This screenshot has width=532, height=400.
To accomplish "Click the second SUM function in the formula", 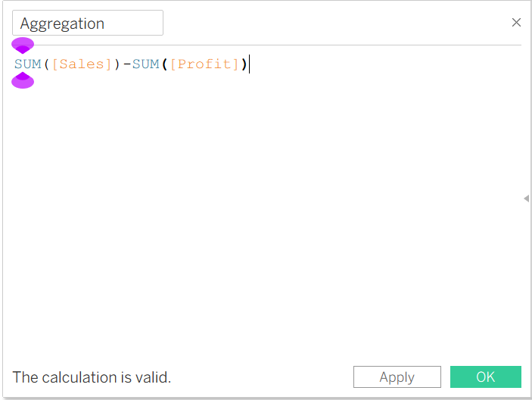I will (145, 64).
